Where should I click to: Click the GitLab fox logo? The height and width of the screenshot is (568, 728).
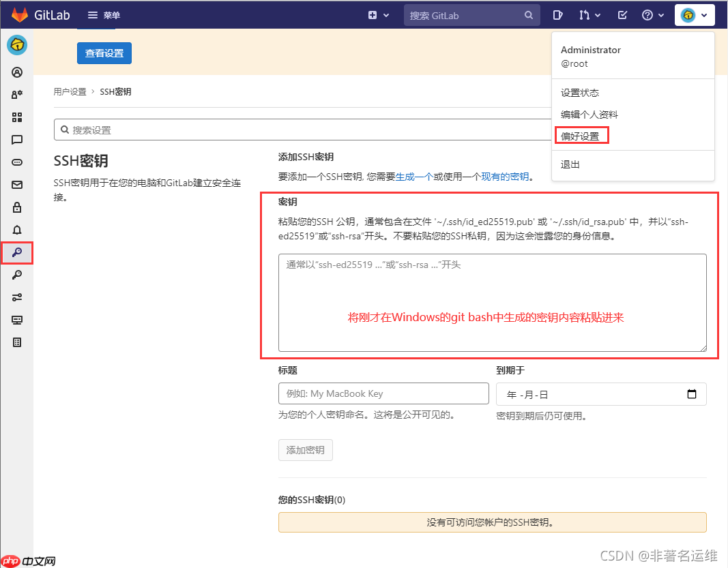(18, 14)
